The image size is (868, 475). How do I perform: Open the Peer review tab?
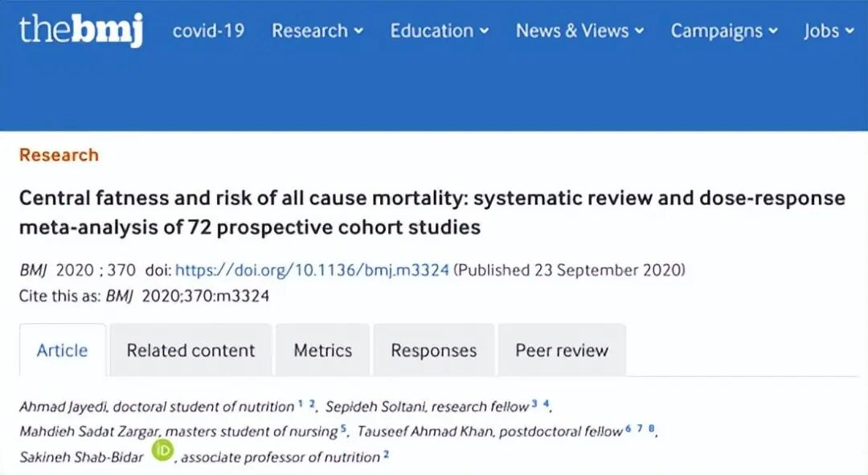[x=562, y=350]
